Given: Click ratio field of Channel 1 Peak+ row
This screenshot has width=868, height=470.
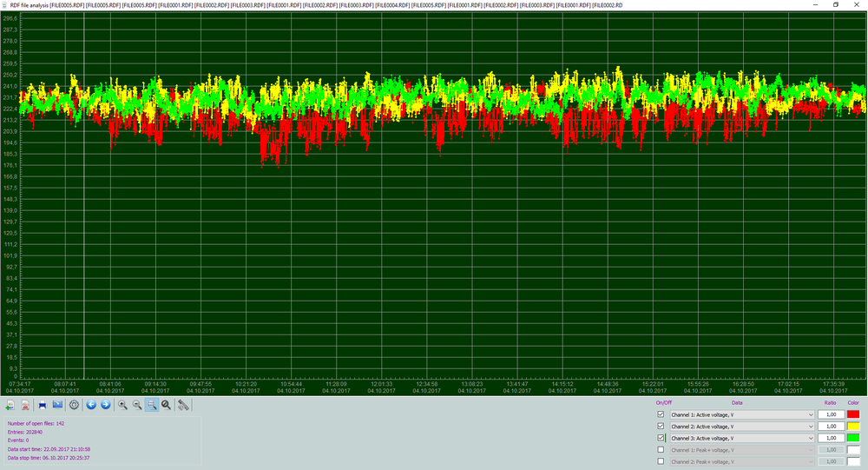Looking at the screenshot, I should (831, 450).
